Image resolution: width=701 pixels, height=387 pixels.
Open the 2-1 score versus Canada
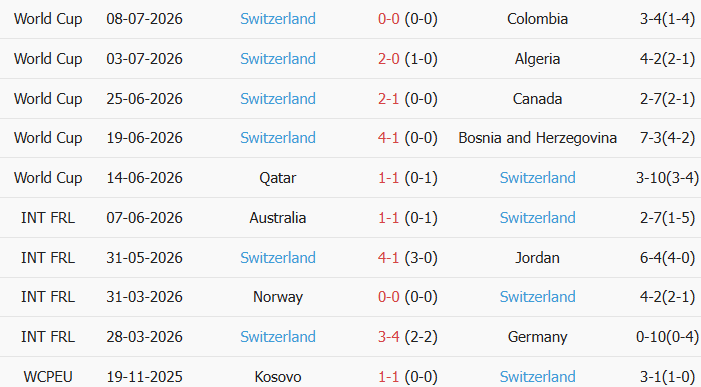tap(389, 99)
